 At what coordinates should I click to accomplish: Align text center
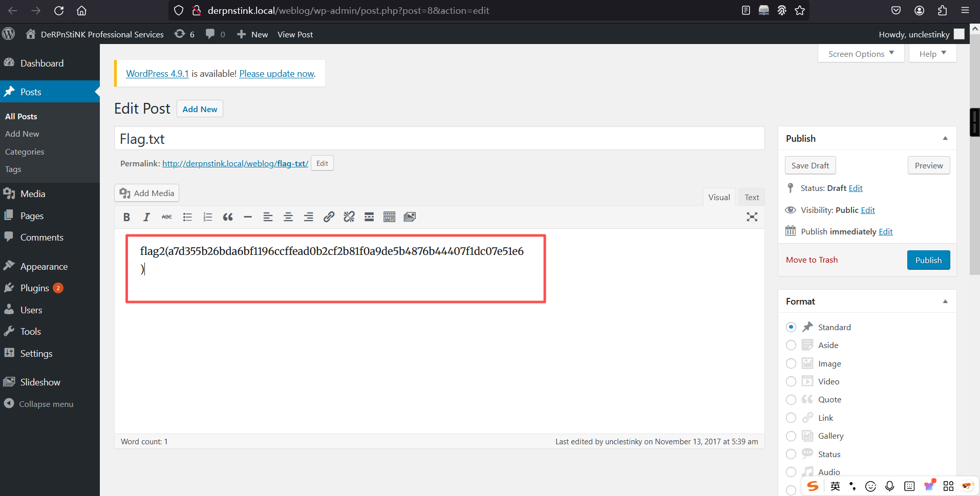click(288, 217)
